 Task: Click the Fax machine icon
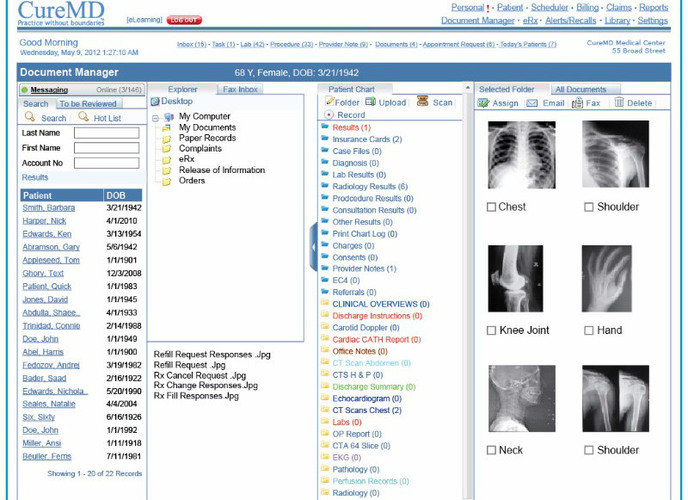point(577,103)
